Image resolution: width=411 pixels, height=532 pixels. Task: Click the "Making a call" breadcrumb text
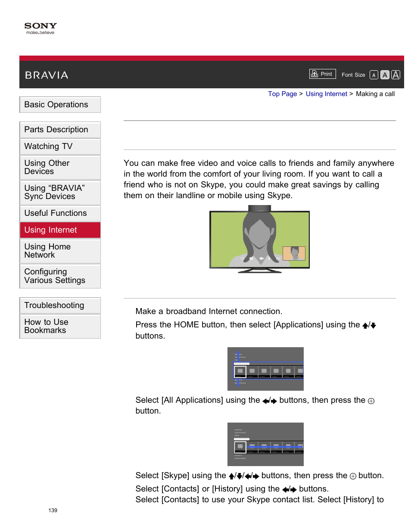375,94
